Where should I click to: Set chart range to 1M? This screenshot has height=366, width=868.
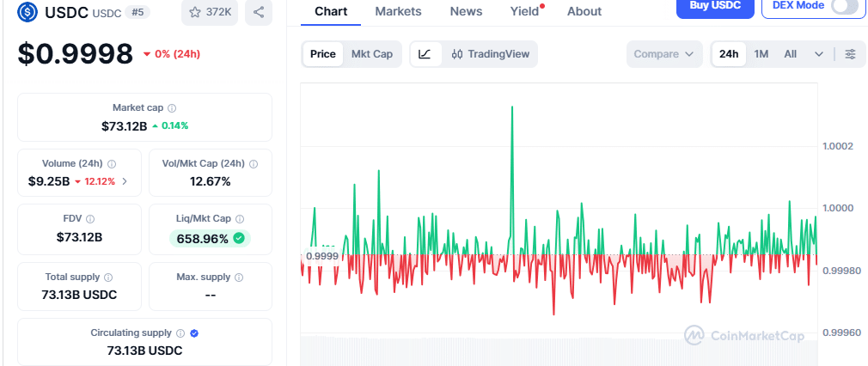(761, 54)
